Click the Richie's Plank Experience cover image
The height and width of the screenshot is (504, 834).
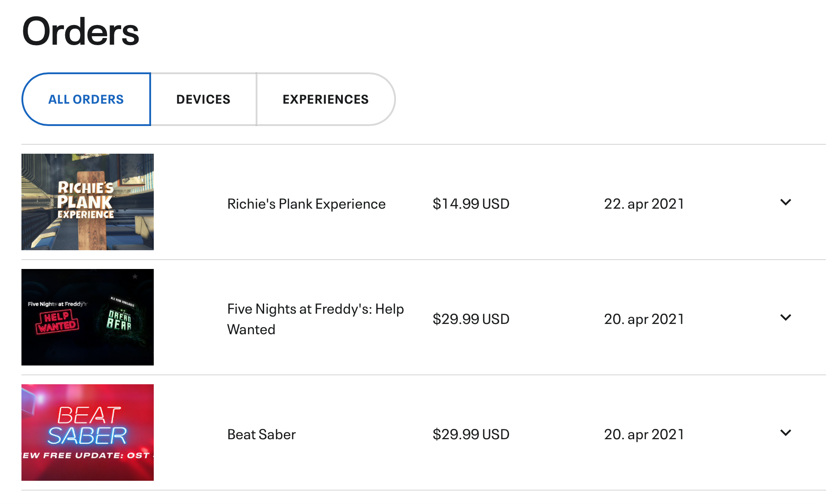[88, 202]
